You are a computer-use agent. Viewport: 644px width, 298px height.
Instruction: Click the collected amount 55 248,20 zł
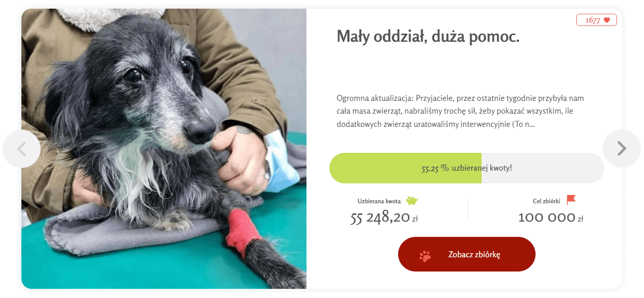(x=384, y=218)
